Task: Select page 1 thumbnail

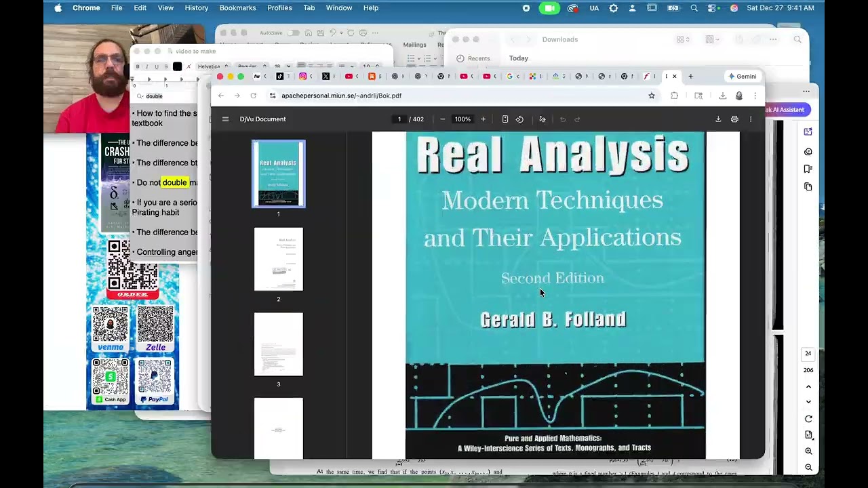Action: click(279, 174)
